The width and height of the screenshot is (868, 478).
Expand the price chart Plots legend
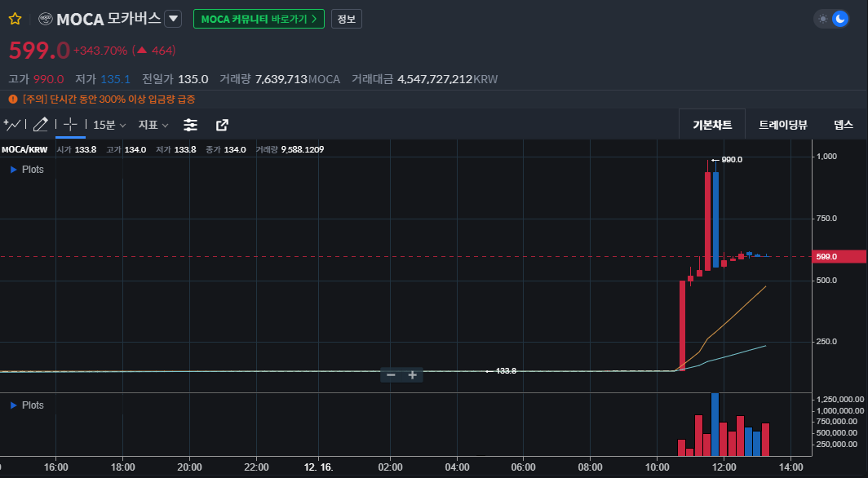tap(27, 170)
